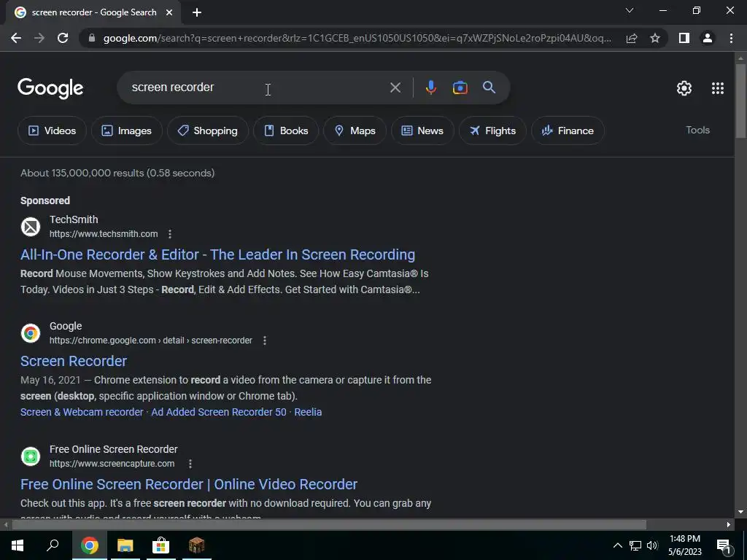Screen dimensions: 747x560
Task: Click the Chrome icon in the taskbar
Action: click(x=89, y=545)
